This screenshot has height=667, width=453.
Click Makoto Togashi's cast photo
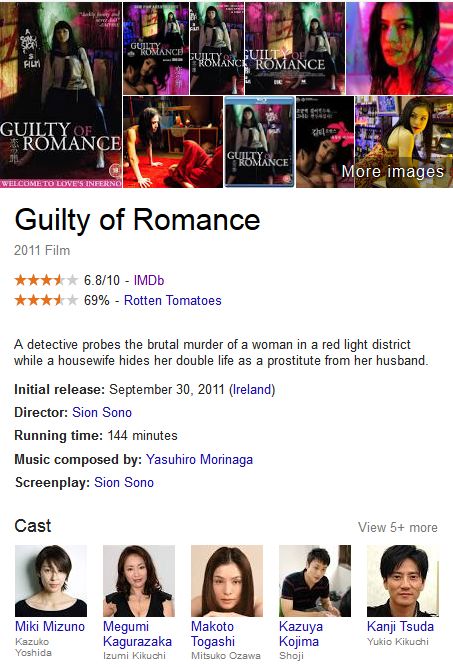pyautogui.click(x=227, y=581)
